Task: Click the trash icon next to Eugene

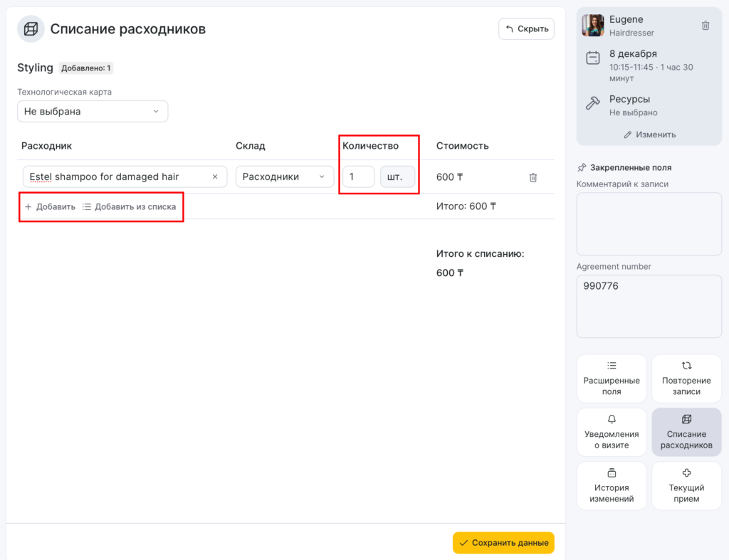Action: (706, 26)
